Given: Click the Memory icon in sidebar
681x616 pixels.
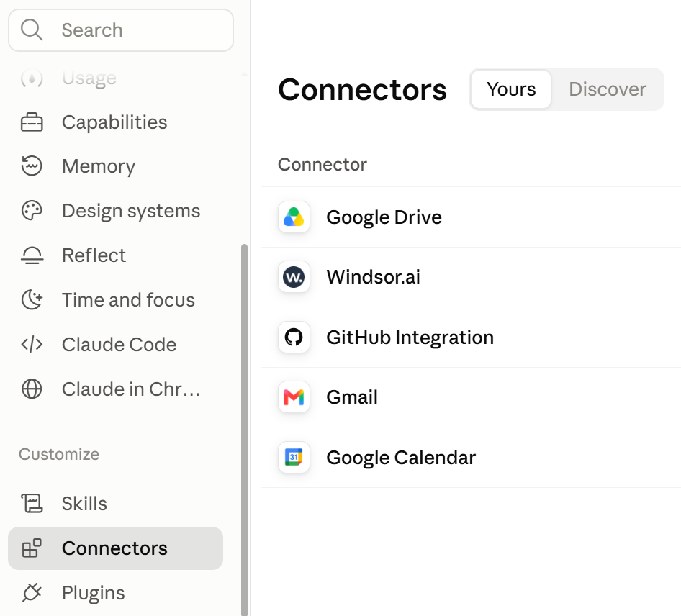Looking at the screenshot, I should 32,166.
